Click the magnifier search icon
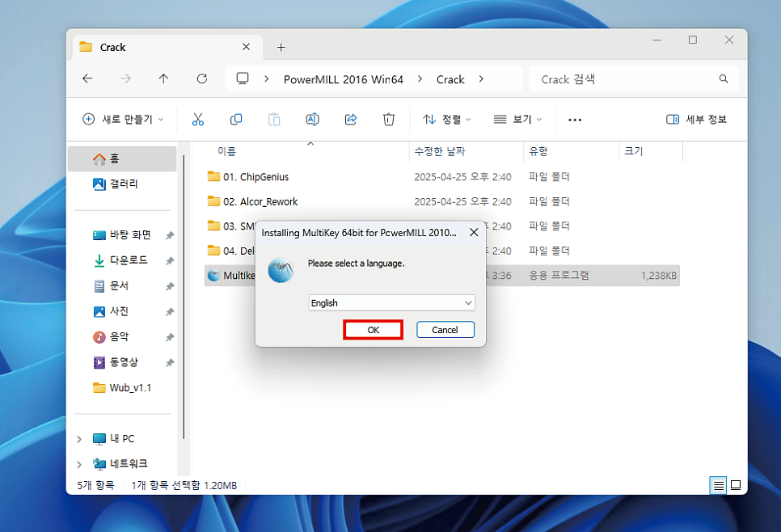 pos(724,78)
